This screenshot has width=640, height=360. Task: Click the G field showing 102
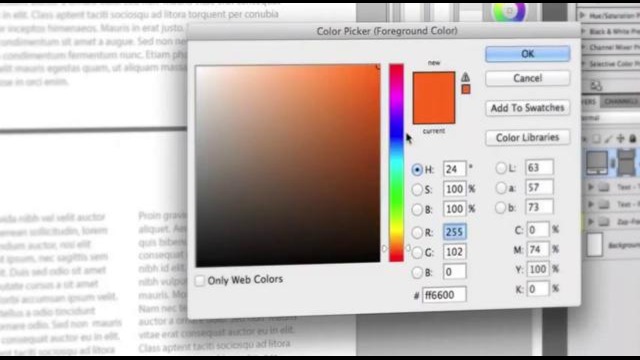(x=454, y=252)
